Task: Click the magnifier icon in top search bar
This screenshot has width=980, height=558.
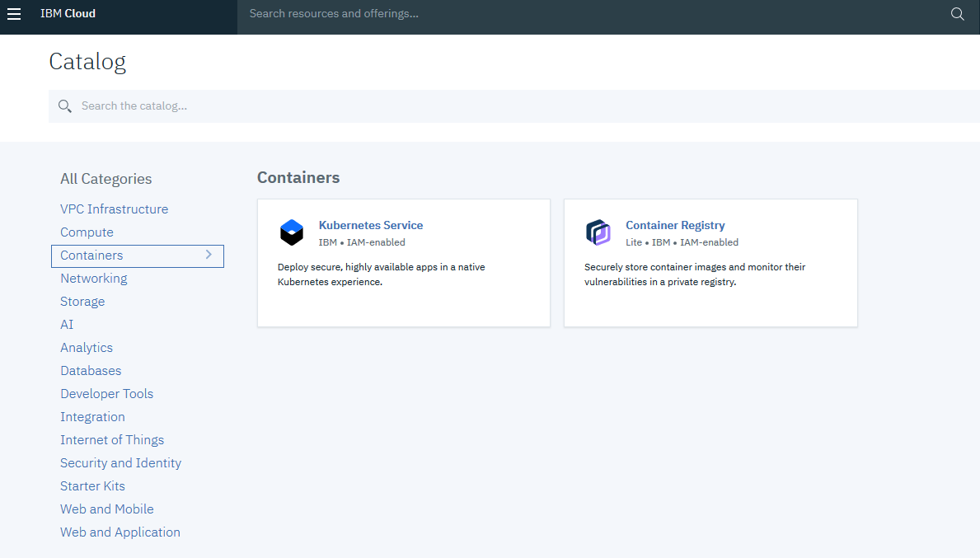Action: pyautogui.click(x=957, y=14)
